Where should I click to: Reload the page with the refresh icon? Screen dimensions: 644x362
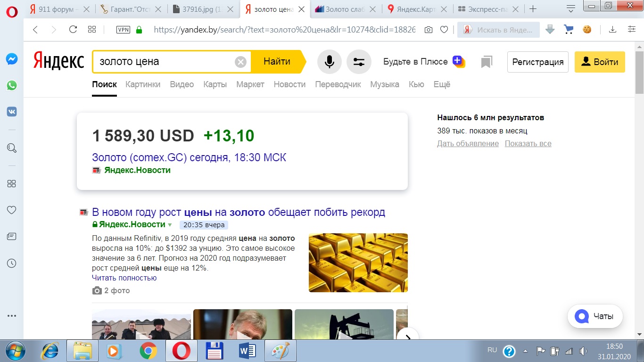[x=73, y=30]
